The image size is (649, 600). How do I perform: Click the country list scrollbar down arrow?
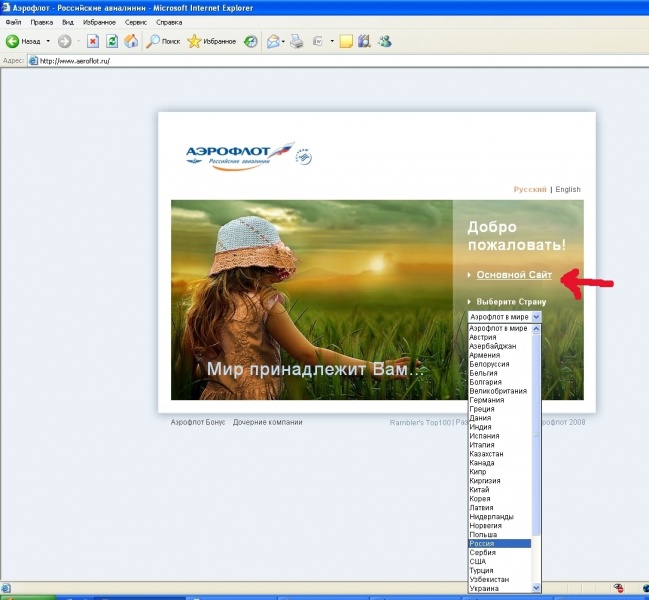click(536, 588)
